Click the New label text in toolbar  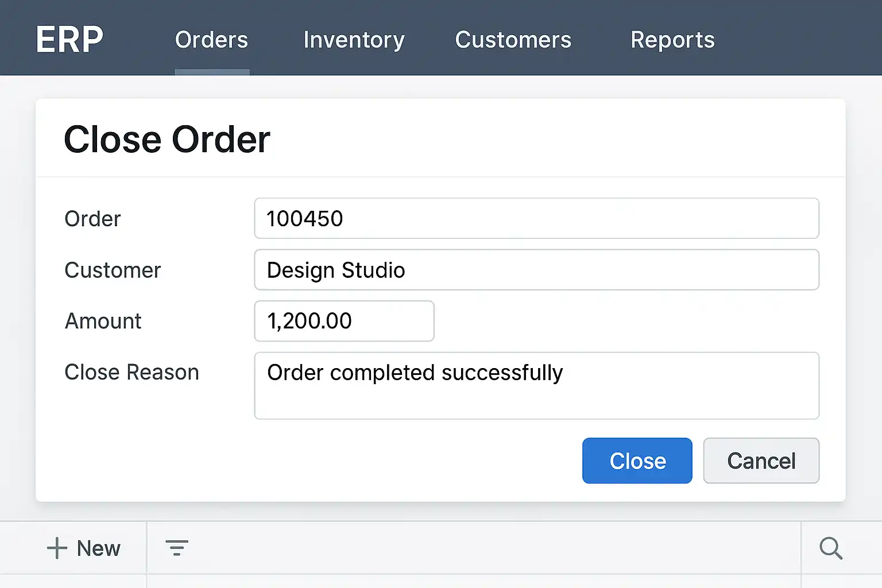coord(99,548)
